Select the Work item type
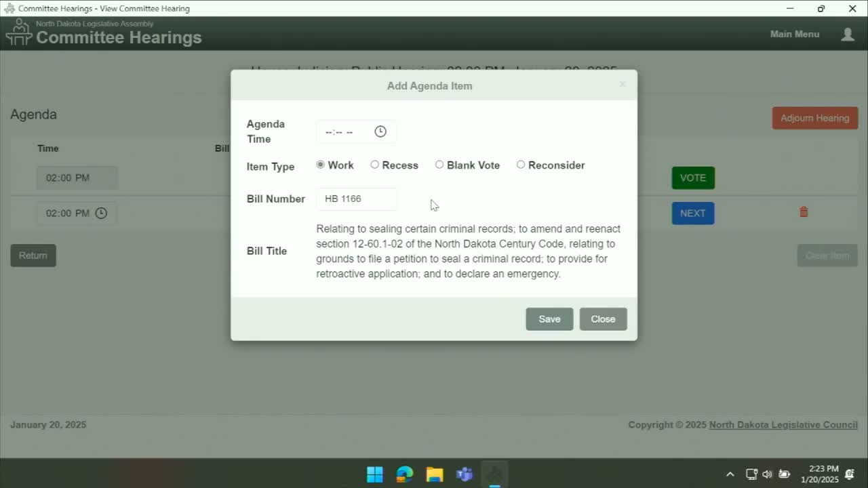The image size is (868, 488). [x=321, y=165]
